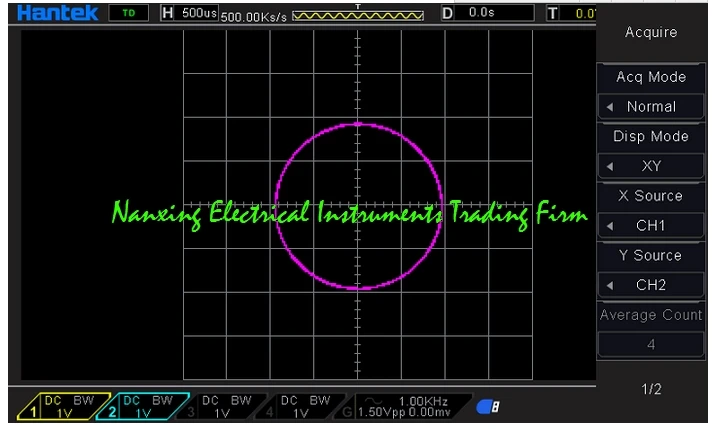Click the 1.50Vpp amplitude readout

click(381, 412)
